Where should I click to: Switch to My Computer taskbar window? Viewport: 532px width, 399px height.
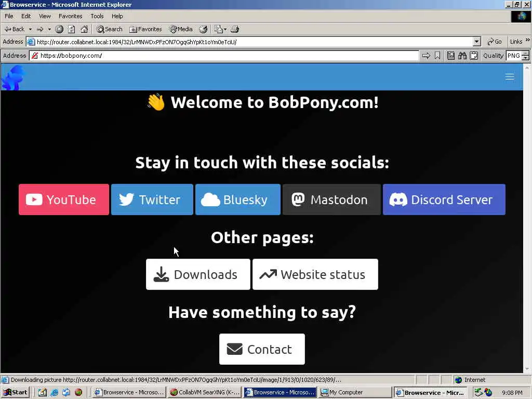(355, 393)
